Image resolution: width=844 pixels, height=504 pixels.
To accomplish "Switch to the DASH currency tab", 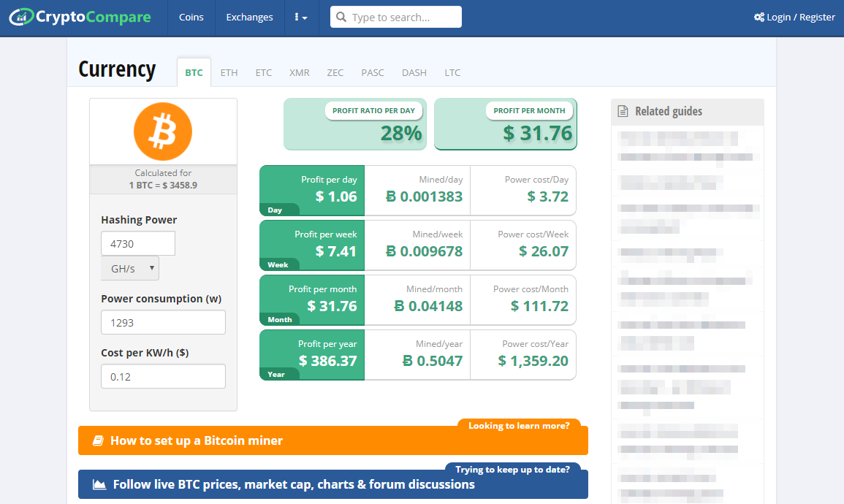I will tap(414, 72).
